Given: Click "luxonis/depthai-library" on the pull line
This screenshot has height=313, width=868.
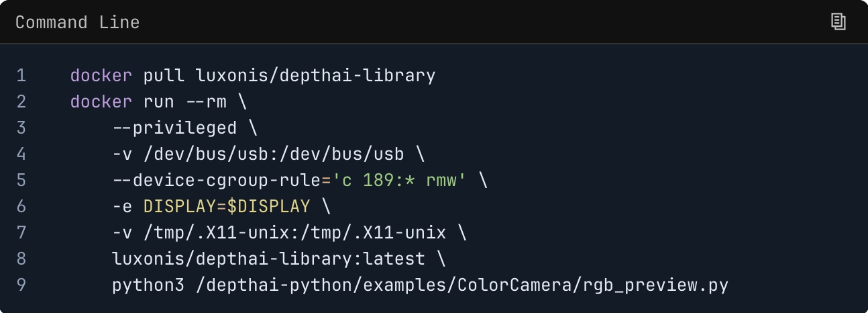Looking at the screenshot, I should [x=315, y=75].
